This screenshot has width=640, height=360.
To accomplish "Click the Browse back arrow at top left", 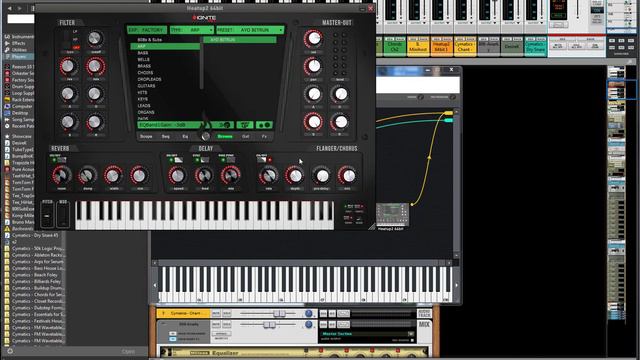I will click(x=9, y=8).
